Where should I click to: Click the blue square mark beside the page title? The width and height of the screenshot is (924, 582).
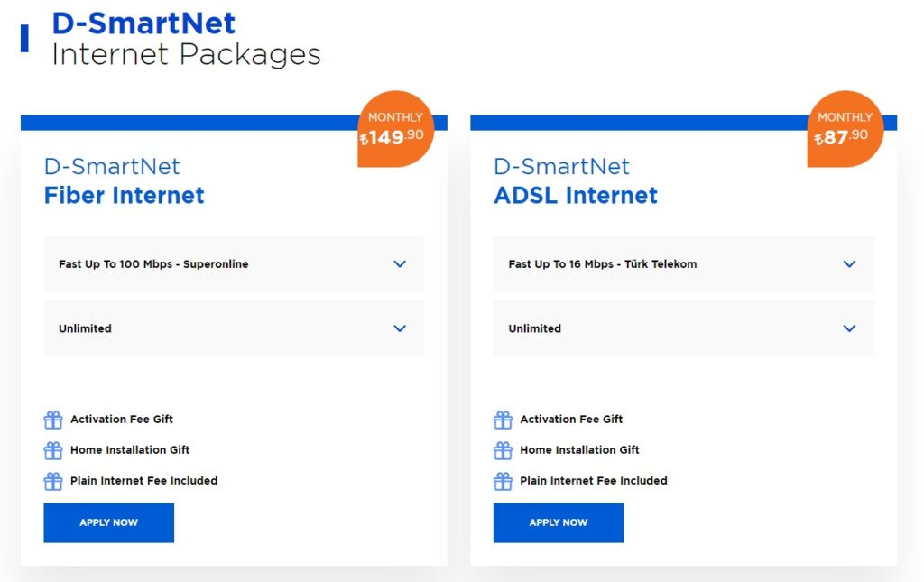pos(23,36)
